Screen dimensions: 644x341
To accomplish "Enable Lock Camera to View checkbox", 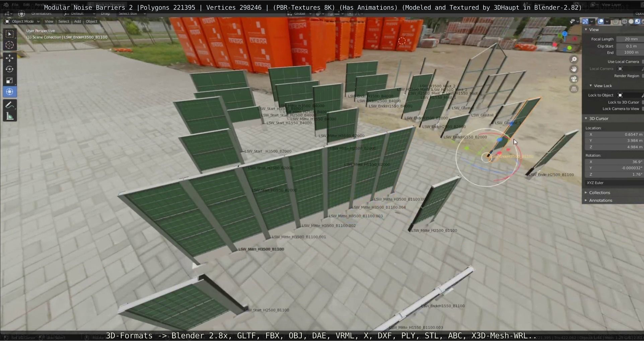I will [x=642, y=109].
